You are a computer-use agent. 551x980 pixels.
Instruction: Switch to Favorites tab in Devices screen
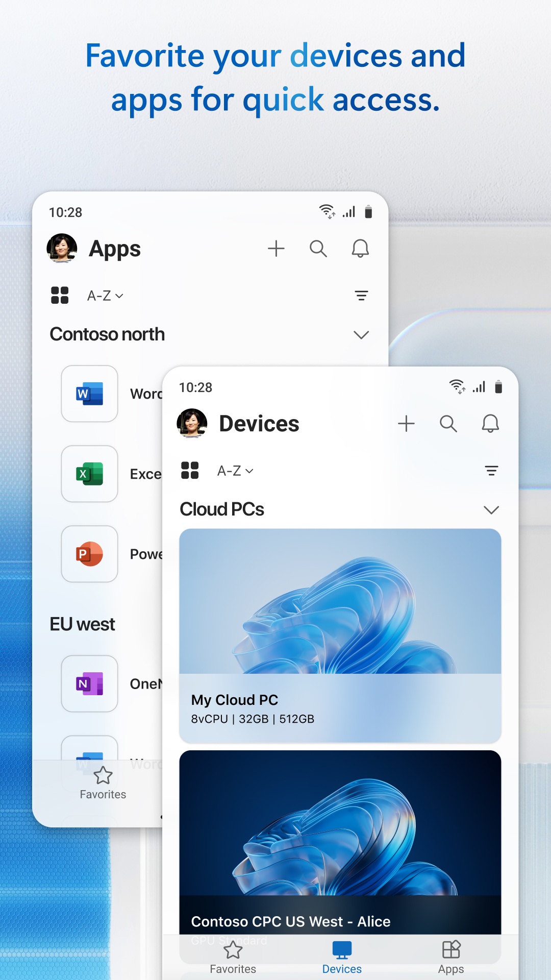pyautogui.click(x=233, y=957)
